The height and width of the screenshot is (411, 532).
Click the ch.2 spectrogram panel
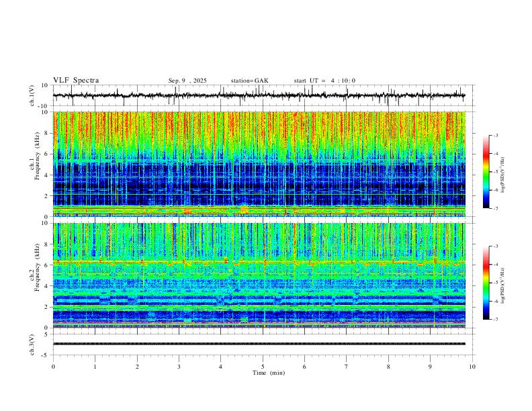coord(259,275)
